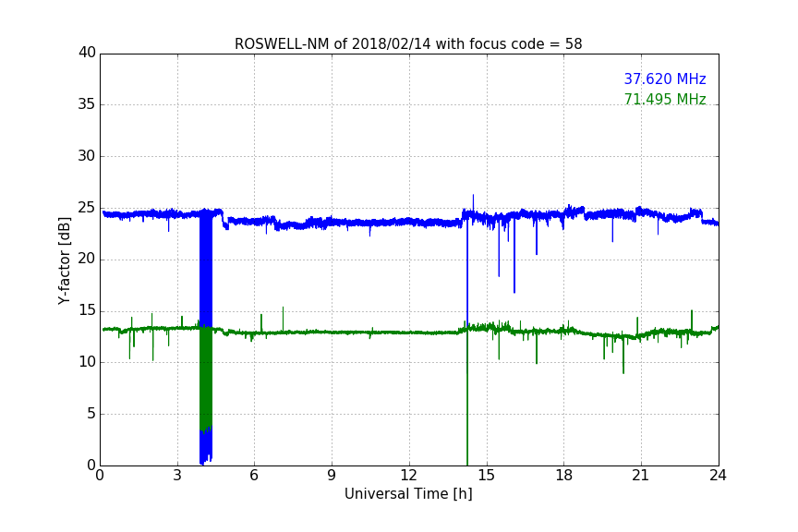Click the x-axis tick label 21

point(641,476)
